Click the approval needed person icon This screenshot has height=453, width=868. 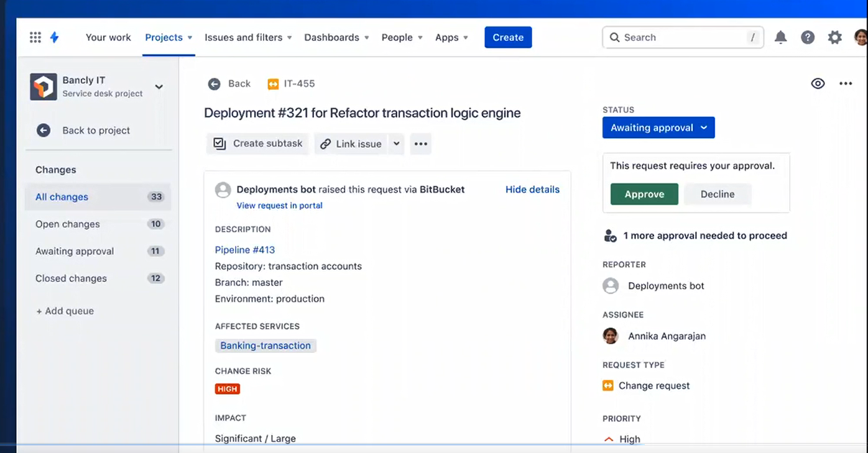(x=610, y=236)
